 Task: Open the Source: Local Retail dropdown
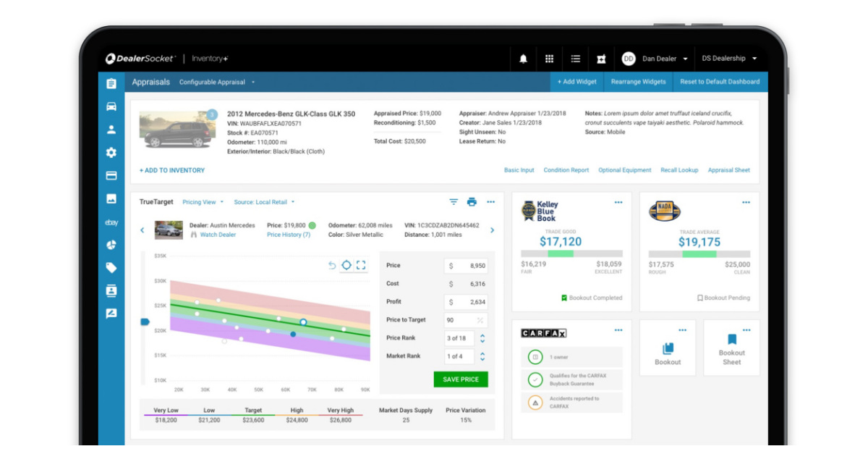pos(264,202)
